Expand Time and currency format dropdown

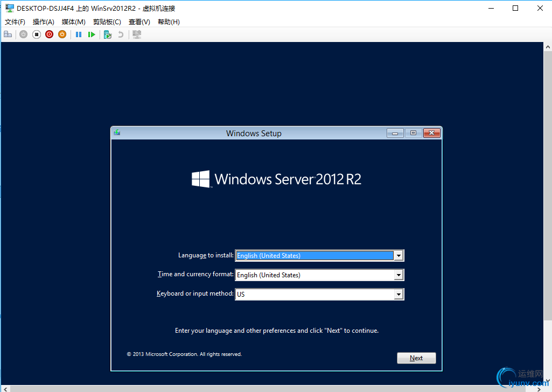399,275
